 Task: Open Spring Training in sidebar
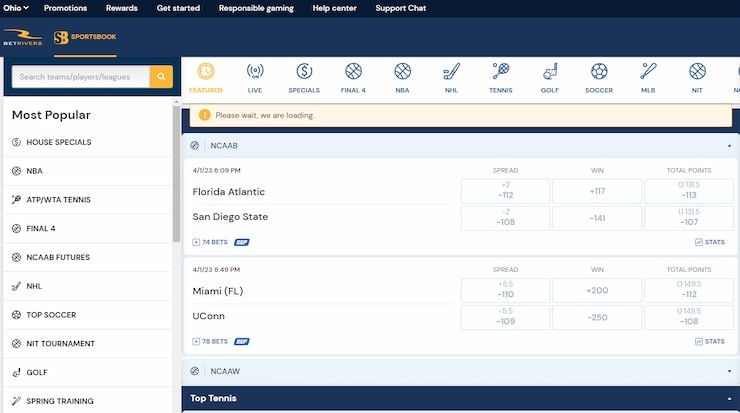click(x=88, y=401)
